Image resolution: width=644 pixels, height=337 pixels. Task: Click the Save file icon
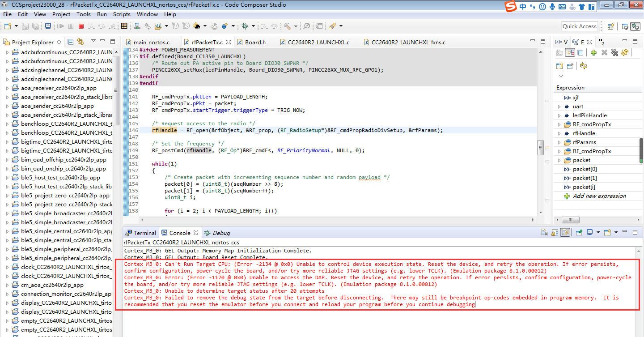click(x=25, y=26)
